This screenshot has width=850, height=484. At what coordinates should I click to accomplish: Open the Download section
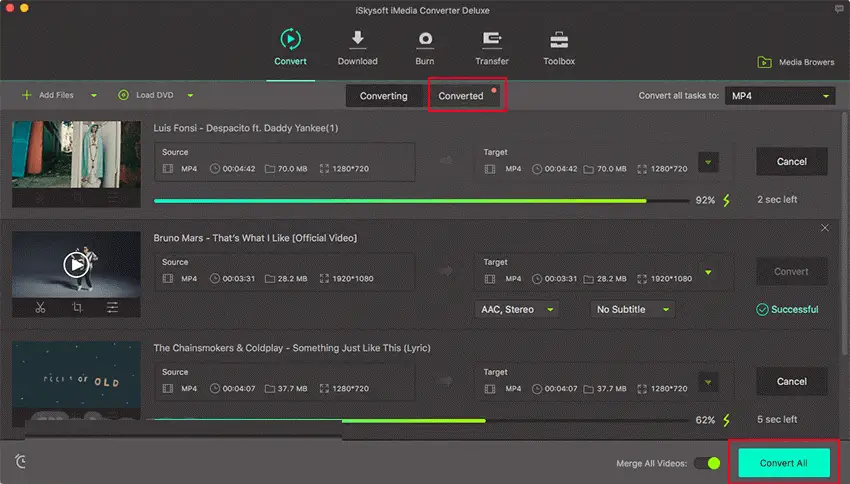357,48
